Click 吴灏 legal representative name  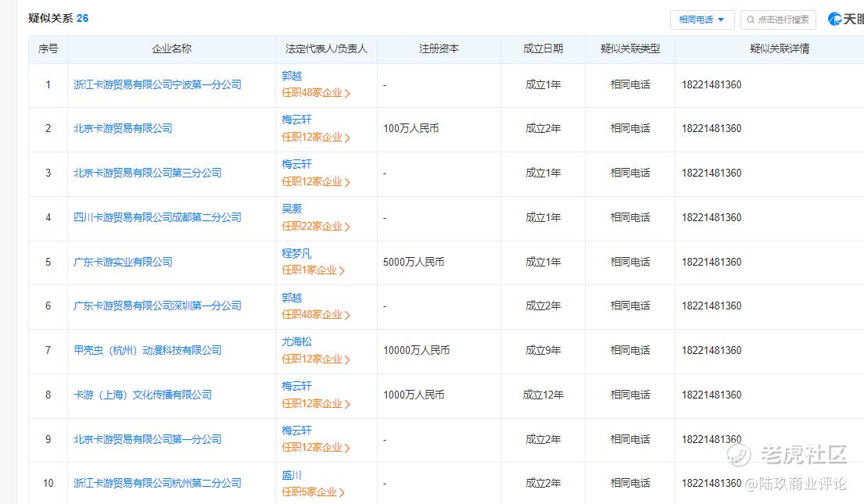click(x=292, y=209)
